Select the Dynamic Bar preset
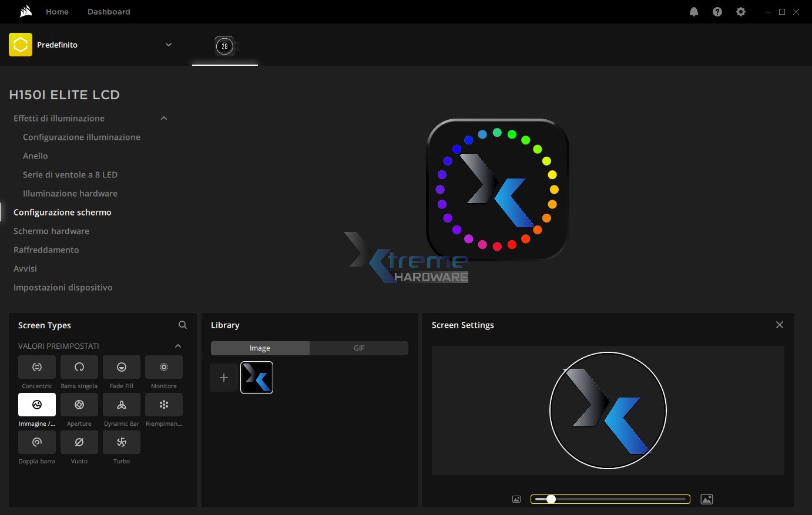The width and height of the screenshot is (812, 515). pos(122,405)
